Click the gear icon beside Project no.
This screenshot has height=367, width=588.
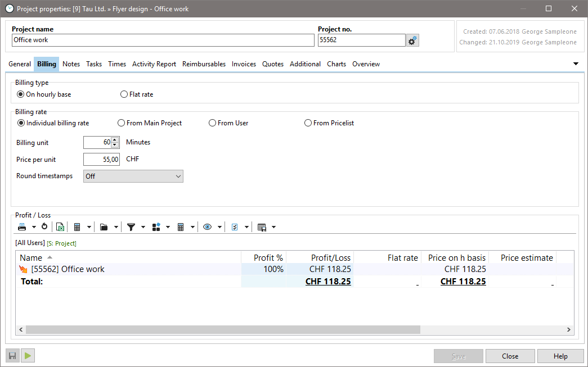pos(412,40)
